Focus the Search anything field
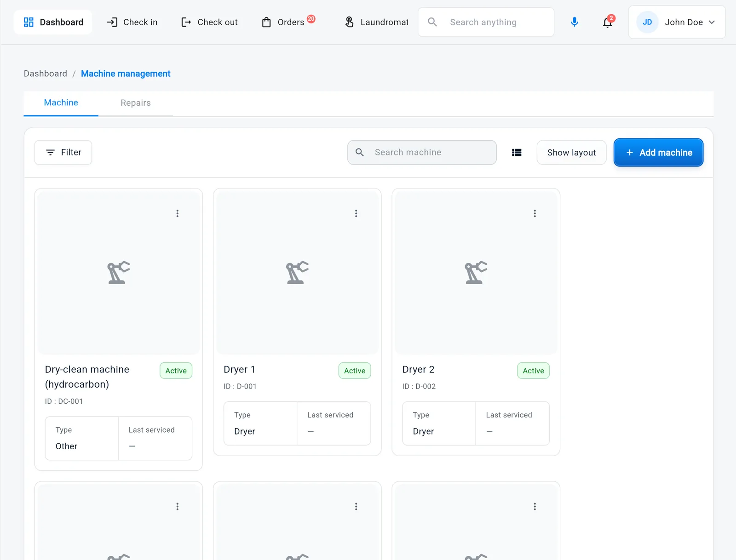 [x=486, y=22]
